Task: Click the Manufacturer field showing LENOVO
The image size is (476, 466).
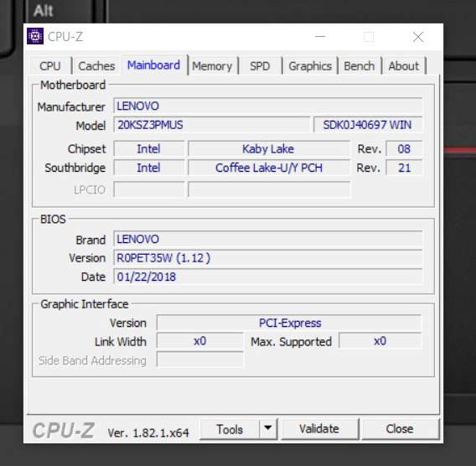Action: [268, 106]
